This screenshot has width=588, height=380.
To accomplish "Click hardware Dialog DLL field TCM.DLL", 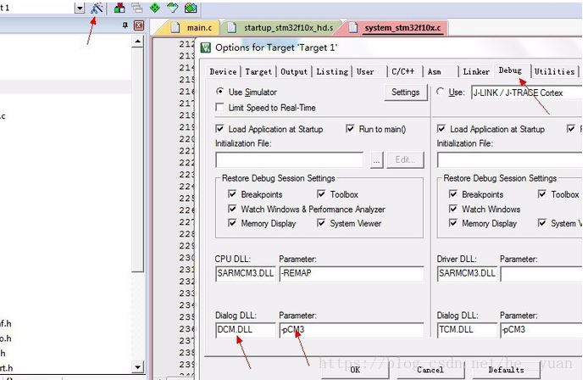I will 467,330.
